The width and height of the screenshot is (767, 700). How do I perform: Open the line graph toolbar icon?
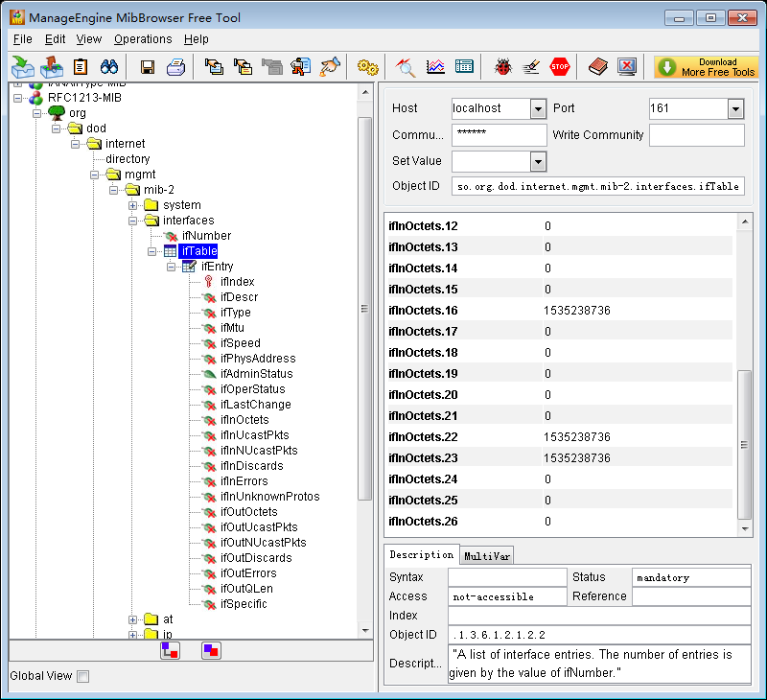(x=435, y=66)
